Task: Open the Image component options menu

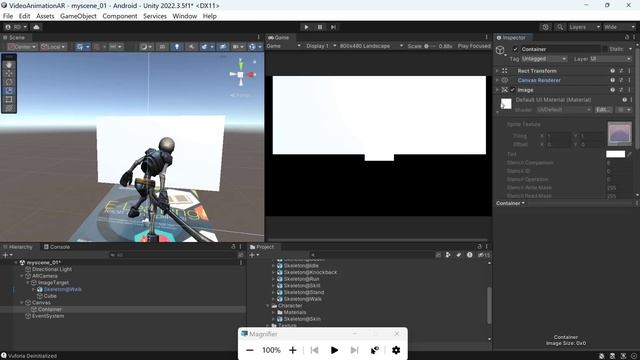Action: click(630, 90)
